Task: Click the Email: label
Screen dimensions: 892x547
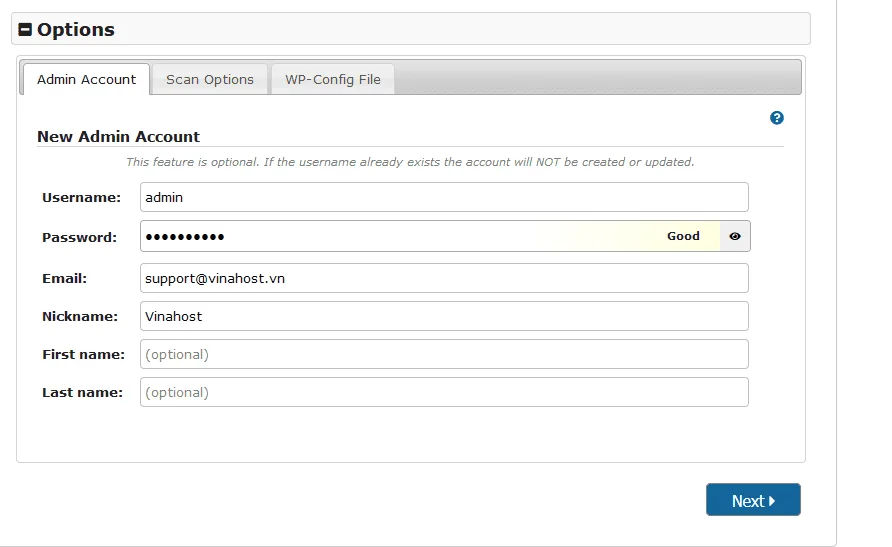Action: click(x=64, y=278)
